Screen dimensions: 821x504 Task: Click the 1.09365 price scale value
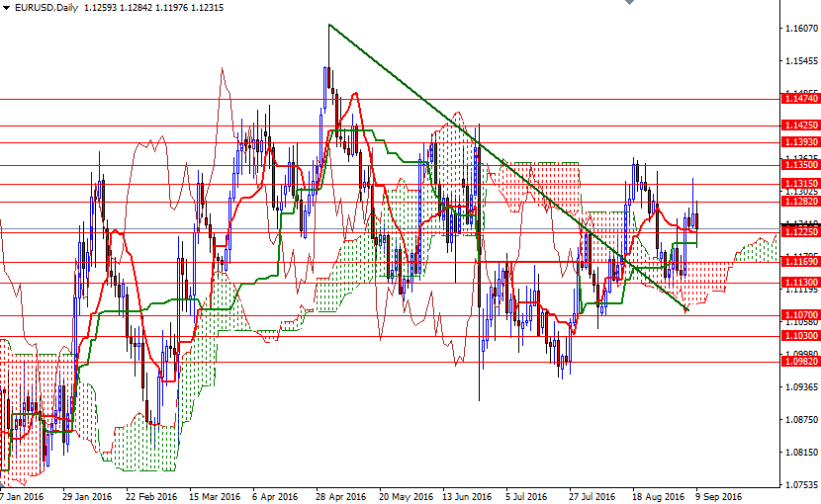coord(801,386)
